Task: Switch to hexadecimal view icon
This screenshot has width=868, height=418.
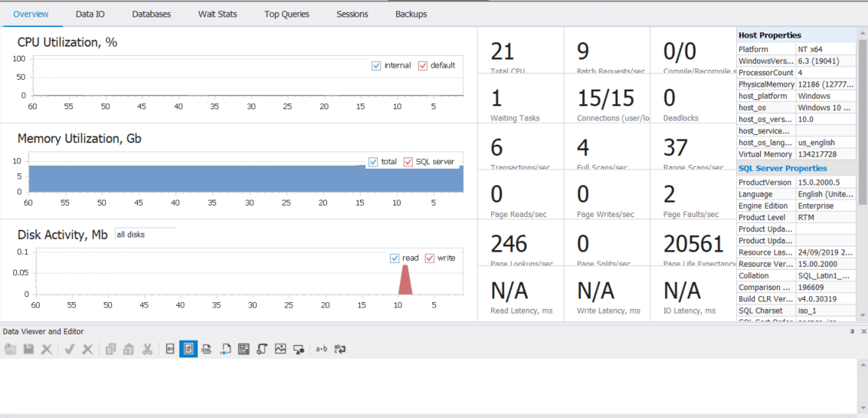Action: 170,349
